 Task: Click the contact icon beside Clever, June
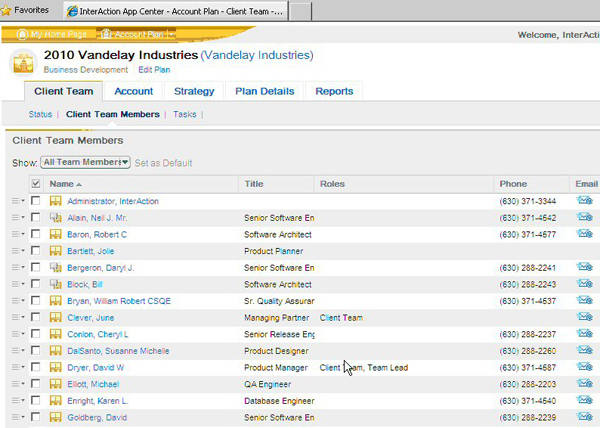[x=55, y=317]
